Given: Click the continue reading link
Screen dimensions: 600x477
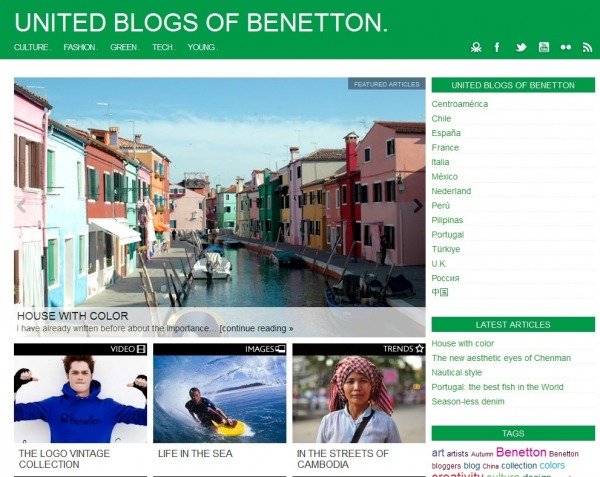Looking at the screenshot, I should coord(256,329).
